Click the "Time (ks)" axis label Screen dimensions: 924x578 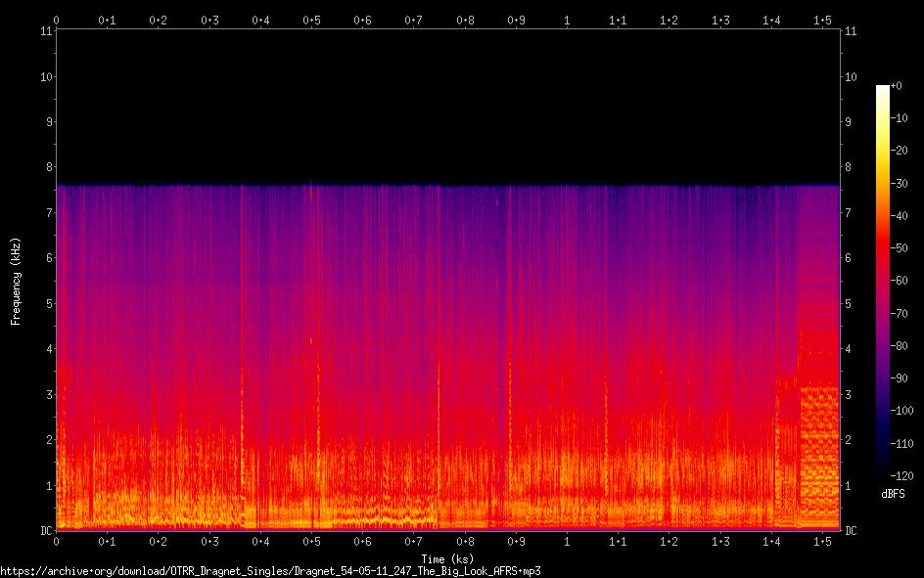[x=447, y=559]
